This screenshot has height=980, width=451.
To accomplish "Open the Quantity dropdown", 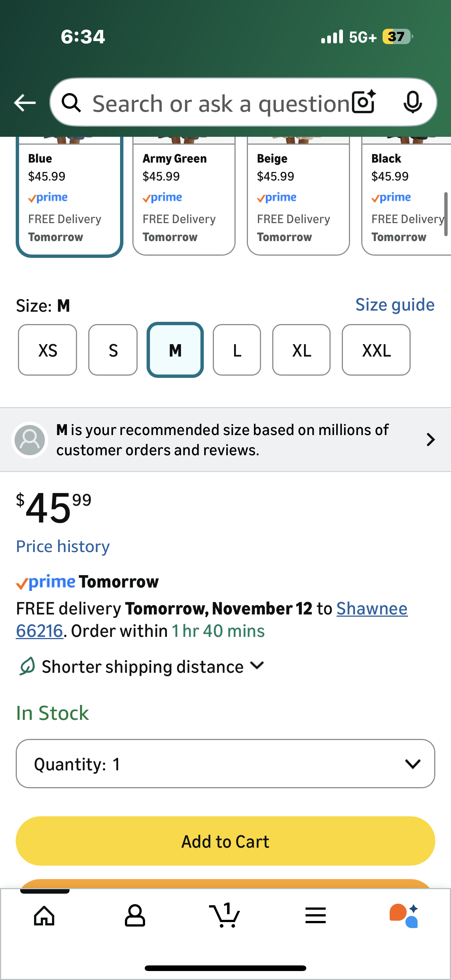I will [x=225, y=764].
